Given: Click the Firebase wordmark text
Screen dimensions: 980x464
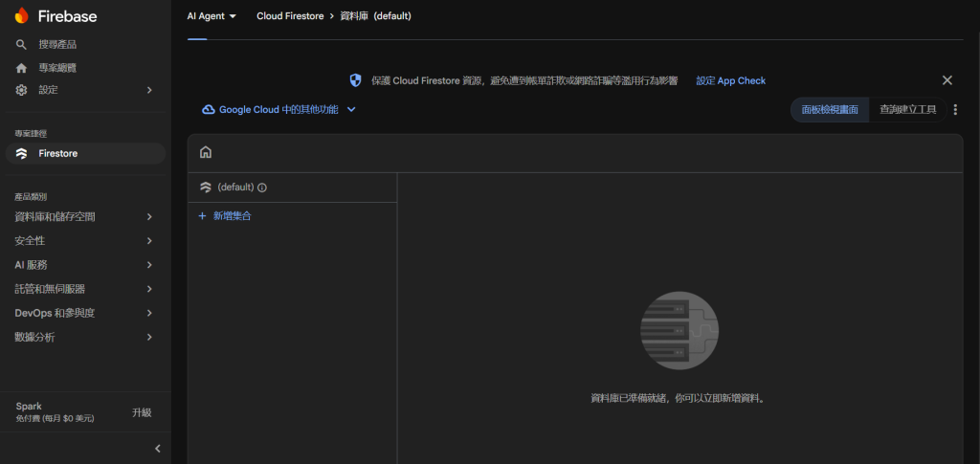Looking at the screenshot, I should 68,16.
